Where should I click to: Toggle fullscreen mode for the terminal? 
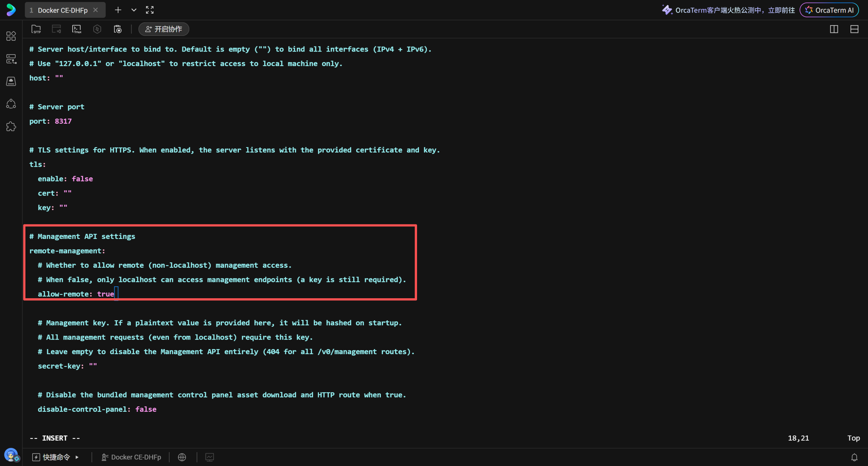(150, 10)
